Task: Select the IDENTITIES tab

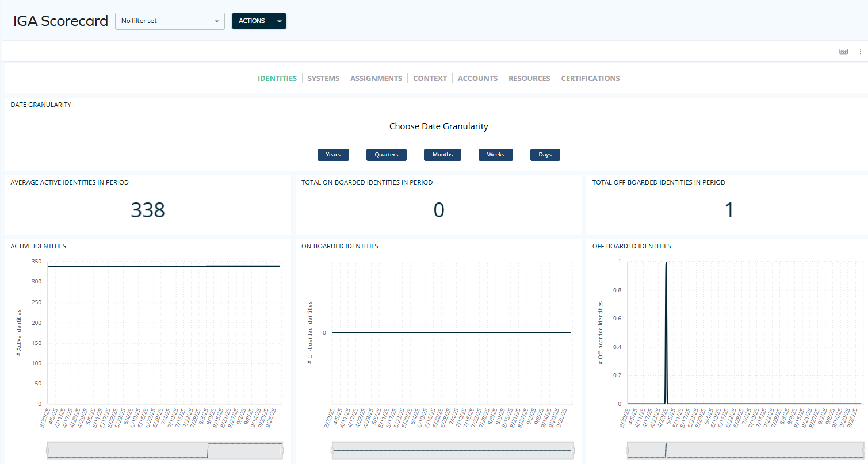Action: pyautogui.click(x=277, y=78)
